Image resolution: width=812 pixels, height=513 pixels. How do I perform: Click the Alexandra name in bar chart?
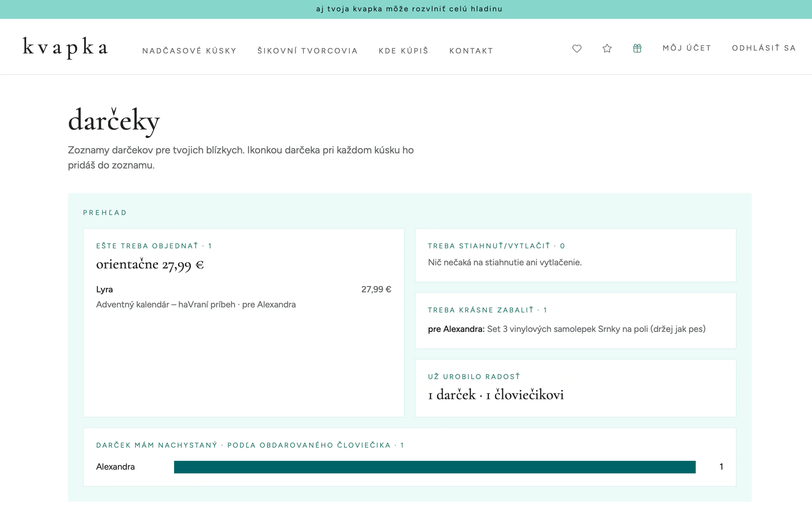pos(115,466)
